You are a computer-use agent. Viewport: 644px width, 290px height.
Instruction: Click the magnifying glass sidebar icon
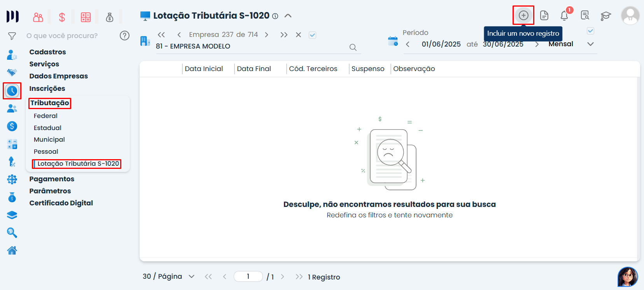pyautogui.click(x=12, y=233)
